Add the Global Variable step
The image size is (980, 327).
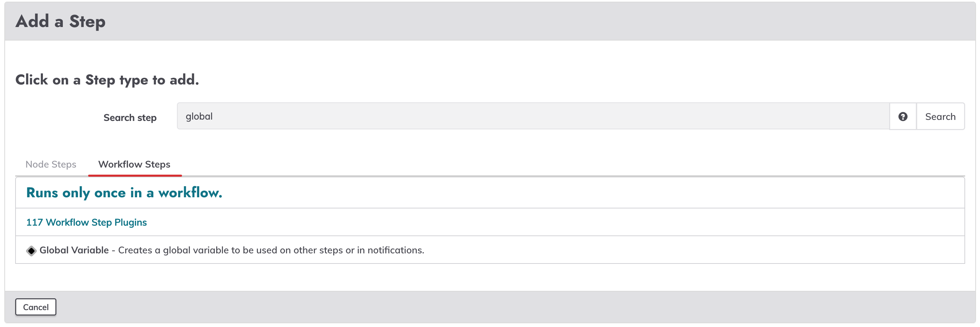tap(74, 250)
